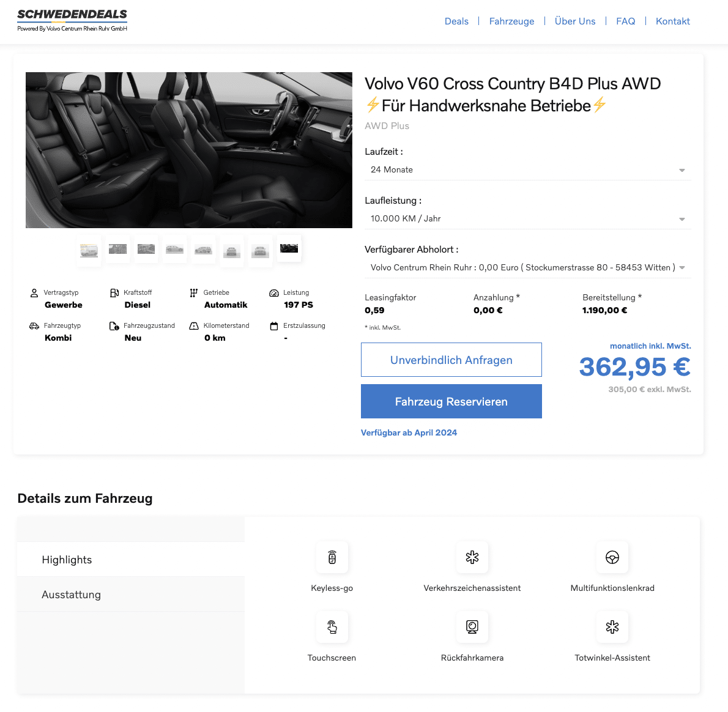Click the Laufleistung dropdown arrow
728x712 pixels.
coord(682,219)
